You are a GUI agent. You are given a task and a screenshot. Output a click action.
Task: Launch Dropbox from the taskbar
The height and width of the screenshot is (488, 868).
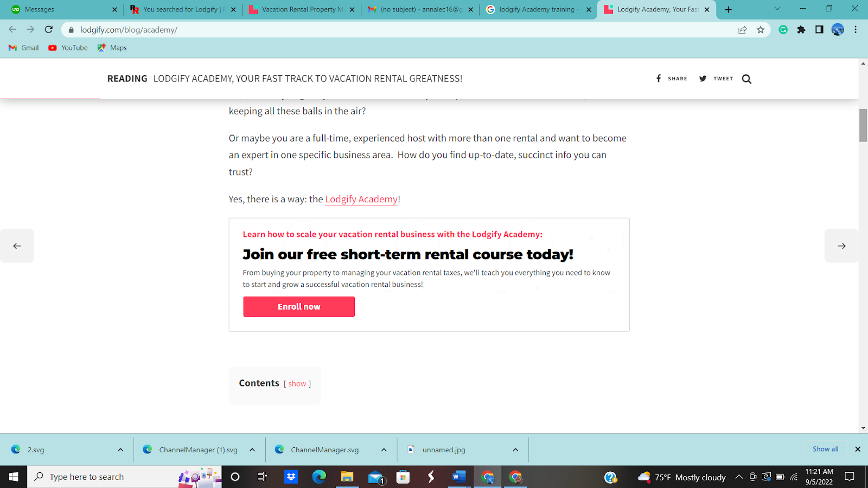tap(291, 477)
